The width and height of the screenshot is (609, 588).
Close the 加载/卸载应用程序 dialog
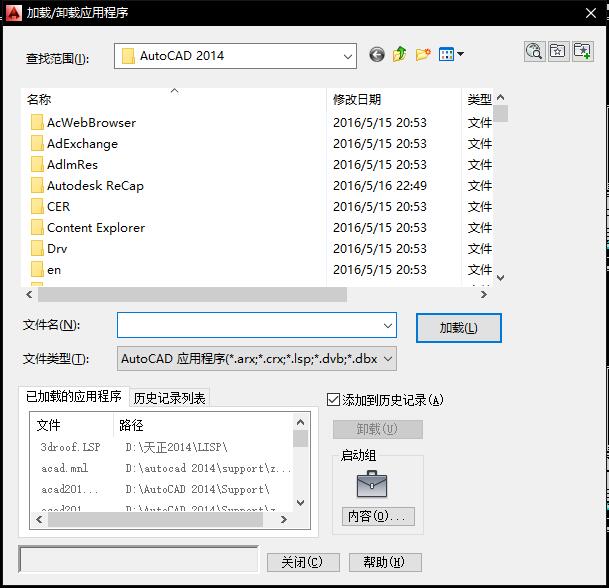tap(591, 13)
